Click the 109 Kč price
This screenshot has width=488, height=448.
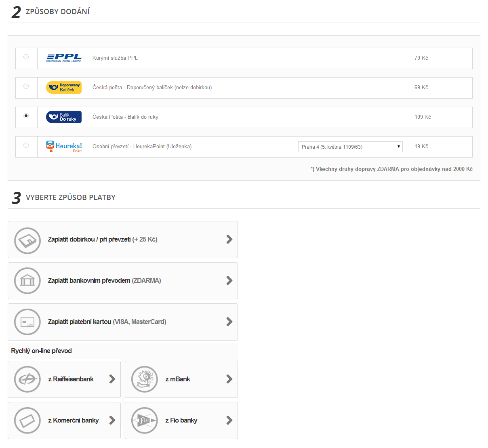coord(423,117)
